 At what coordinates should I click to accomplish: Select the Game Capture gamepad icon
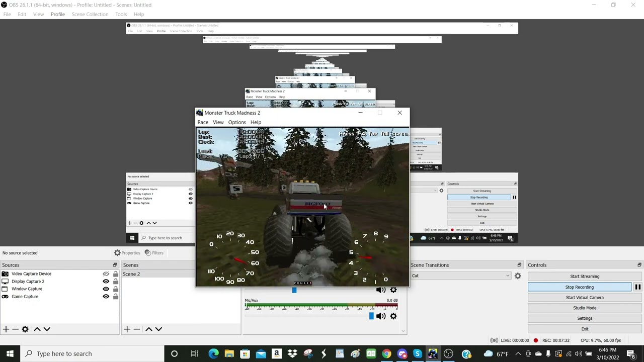(x=5, y=297)
